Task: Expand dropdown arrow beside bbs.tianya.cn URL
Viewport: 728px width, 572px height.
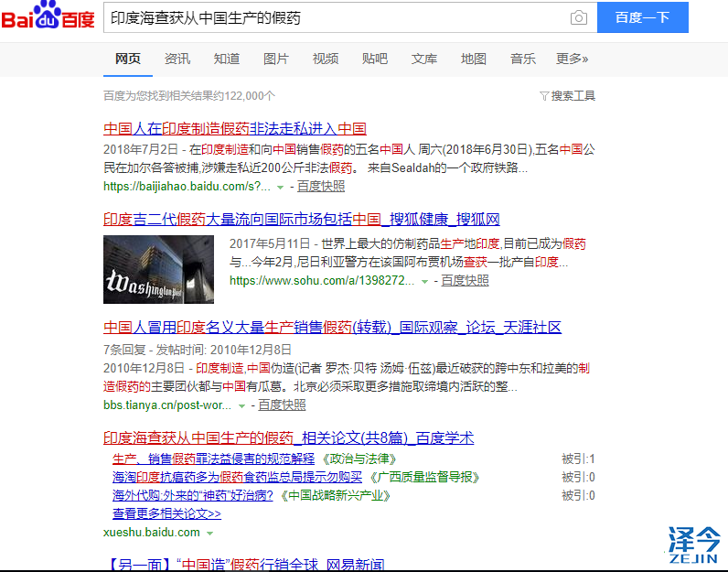Action: [241, 405]
